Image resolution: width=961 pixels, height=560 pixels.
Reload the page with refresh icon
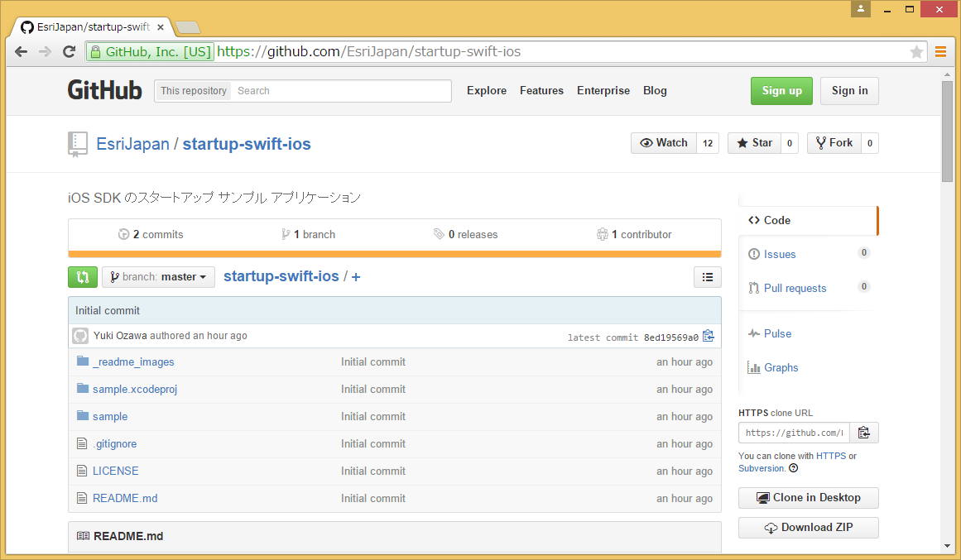point(70,52)
